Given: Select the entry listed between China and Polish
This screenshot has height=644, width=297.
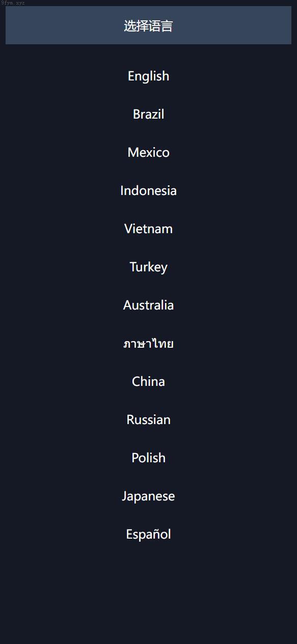Looking at the screenshot, I should (148, 420).
